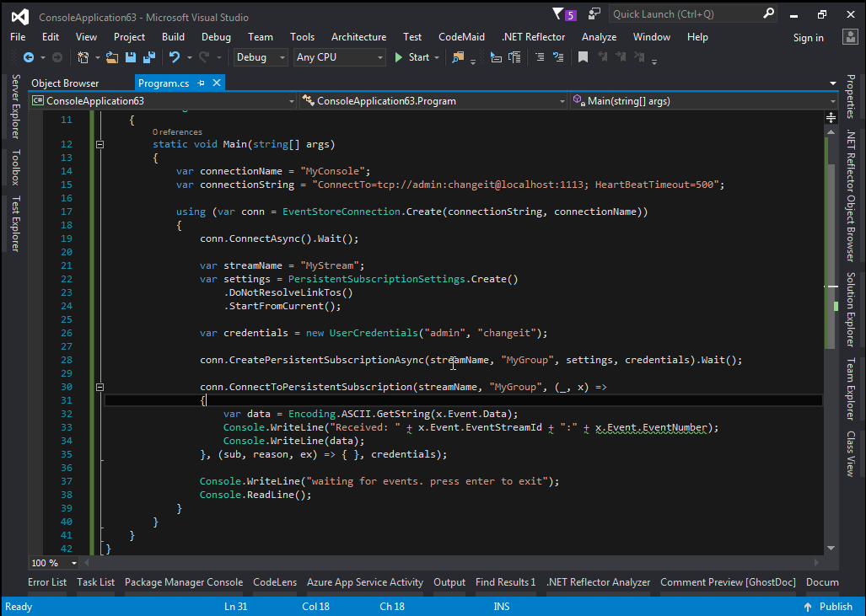Click the Publish up-arrow icon in status bar
This screenshot has width=866, height=616.
tap(808, 607)
